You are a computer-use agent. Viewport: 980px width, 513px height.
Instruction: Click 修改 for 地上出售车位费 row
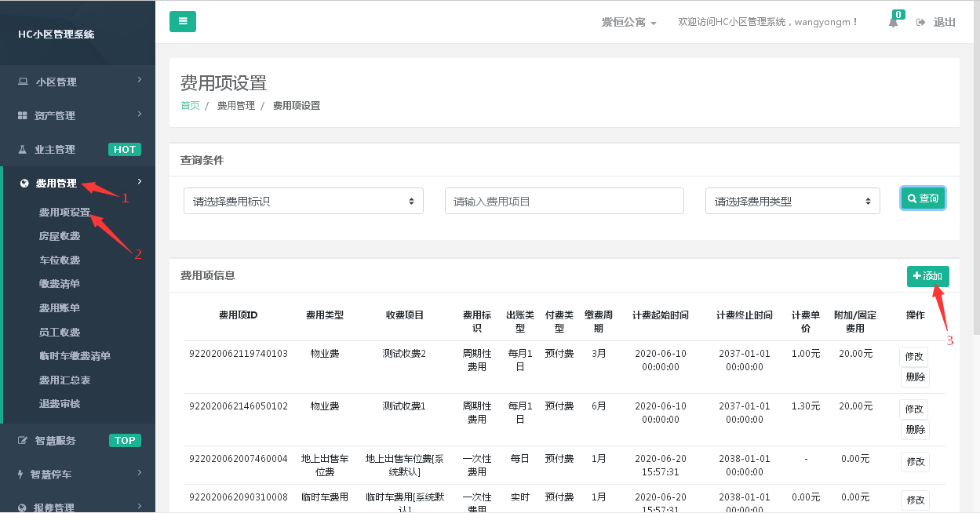(914, 462)
